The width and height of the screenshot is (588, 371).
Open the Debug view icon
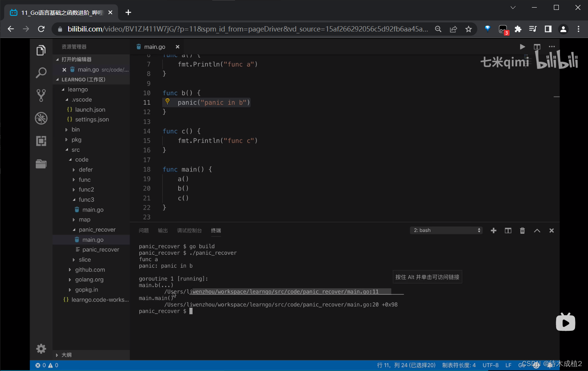pyautogui.click(x=41, y=118)
